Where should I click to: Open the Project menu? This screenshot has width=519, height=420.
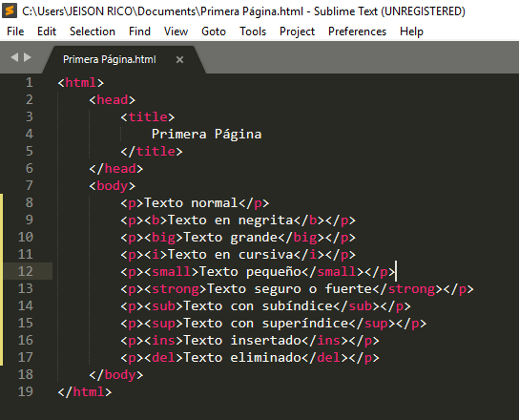[297, 31]
